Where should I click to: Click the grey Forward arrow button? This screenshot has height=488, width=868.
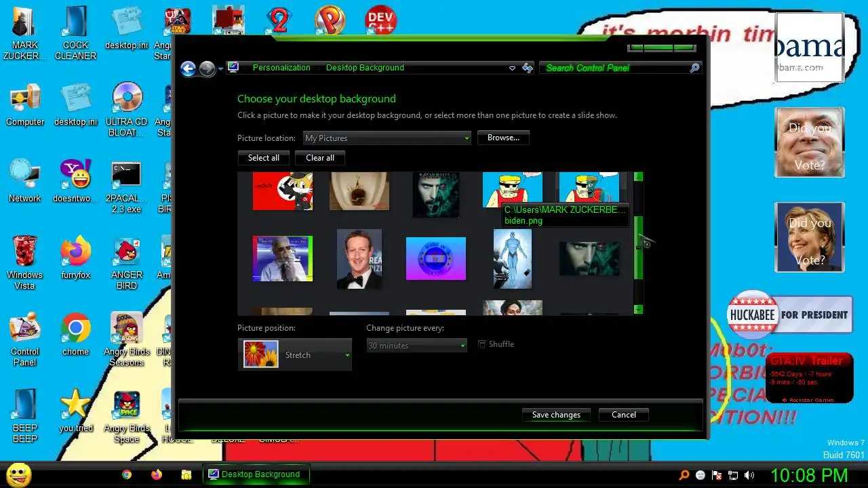pos(207,68)
